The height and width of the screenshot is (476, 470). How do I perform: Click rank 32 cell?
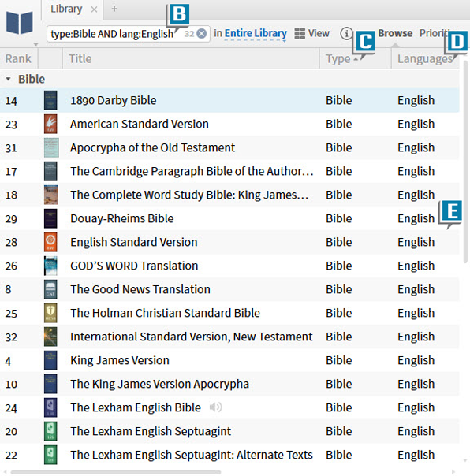point(11,337)
